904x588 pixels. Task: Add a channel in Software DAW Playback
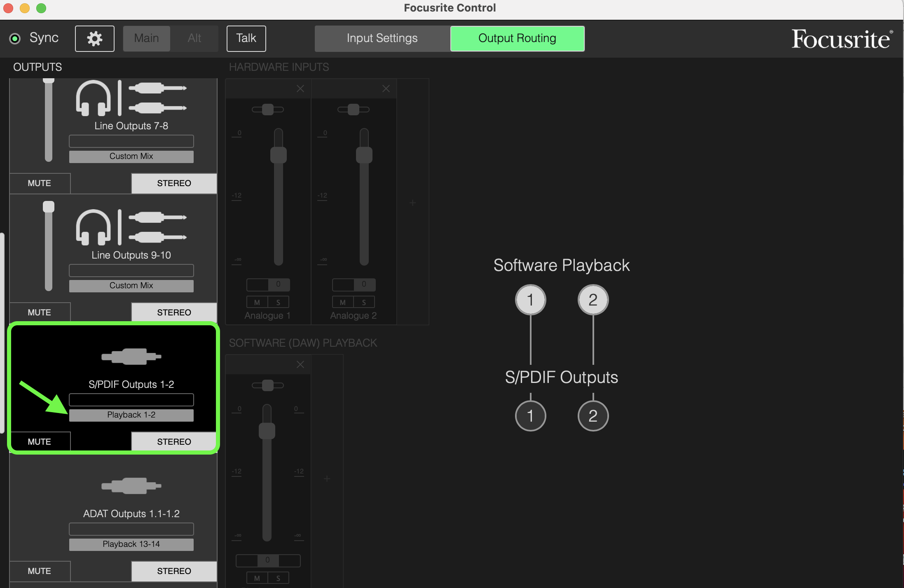tap(327, 478)
